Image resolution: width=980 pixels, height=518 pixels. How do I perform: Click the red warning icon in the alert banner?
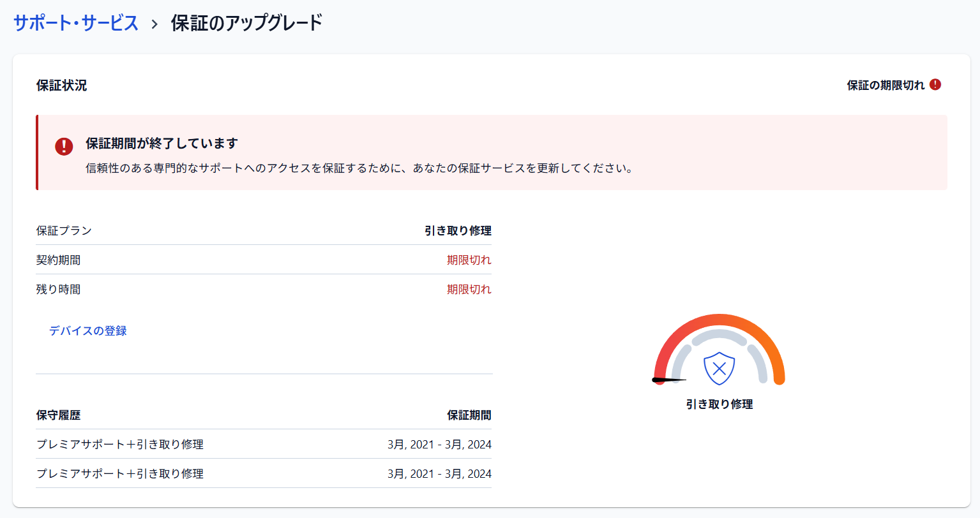click(64, 146)
